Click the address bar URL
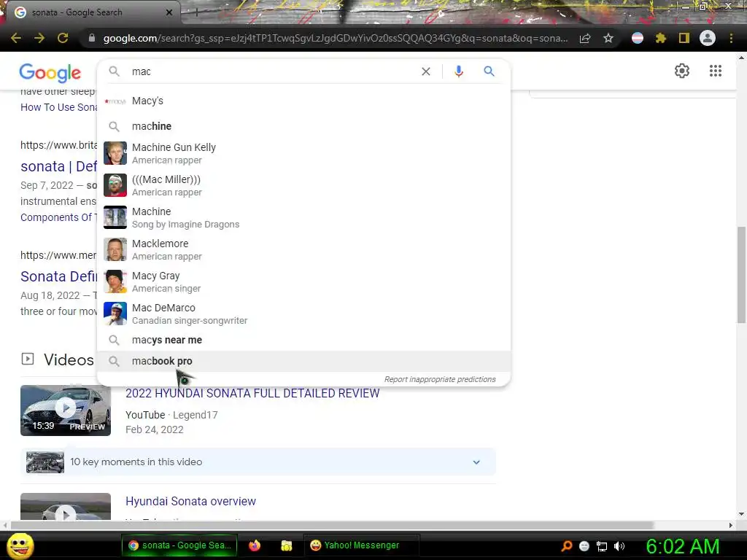The width and height of the screenshot is (747, 560). 336,38
